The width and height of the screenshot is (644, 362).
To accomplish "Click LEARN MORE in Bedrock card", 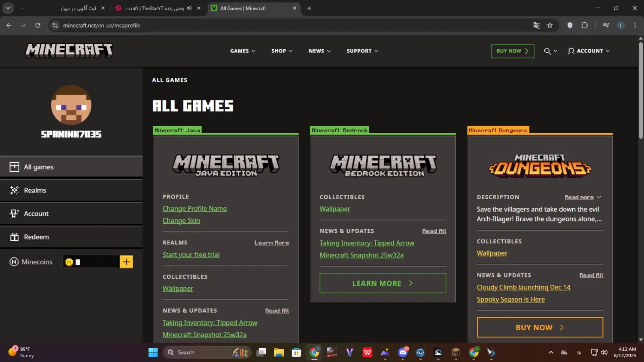I will click(383, 283).
